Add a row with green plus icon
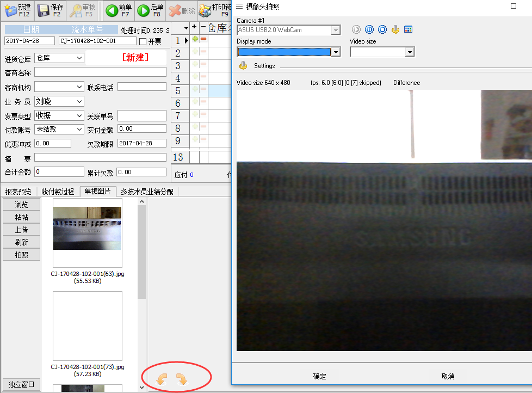 [195, 39]
